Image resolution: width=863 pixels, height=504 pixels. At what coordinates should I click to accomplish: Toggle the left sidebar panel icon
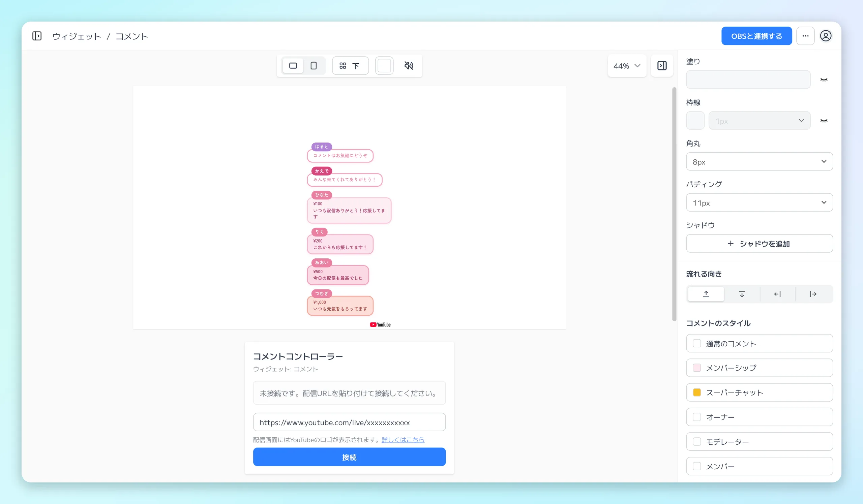pos(37,36)
